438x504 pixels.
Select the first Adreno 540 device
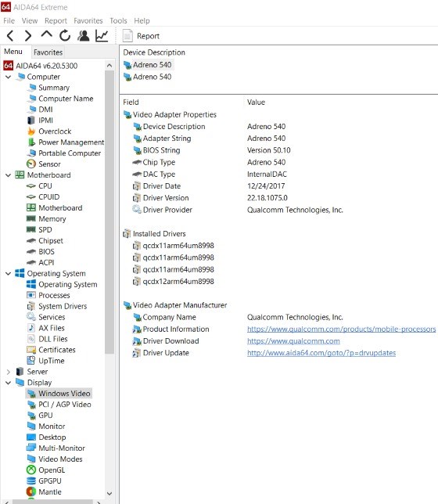pyautogui.click(x=148, y=65)
